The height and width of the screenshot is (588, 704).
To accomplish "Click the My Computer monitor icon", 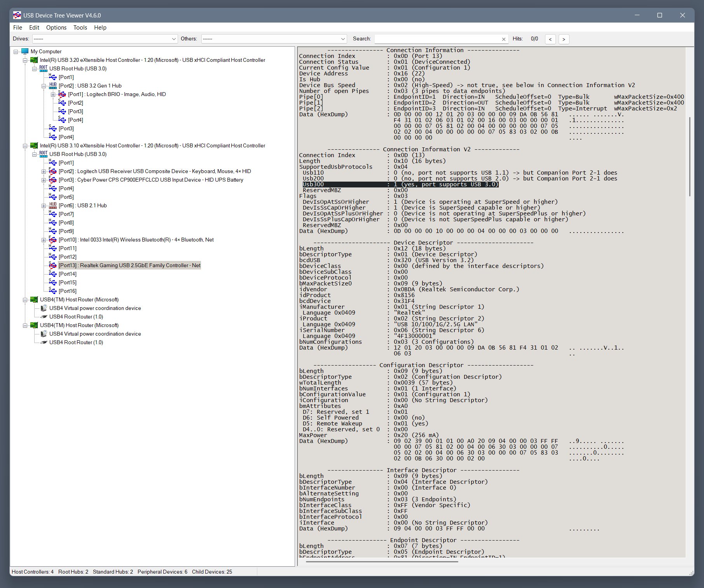I will pyautogui.click(x=25, y=51).
